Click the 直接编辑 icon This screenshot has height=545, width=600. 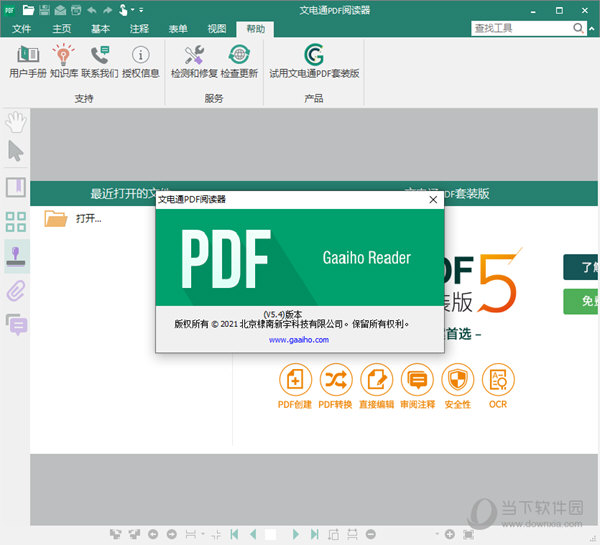point(377,380)
